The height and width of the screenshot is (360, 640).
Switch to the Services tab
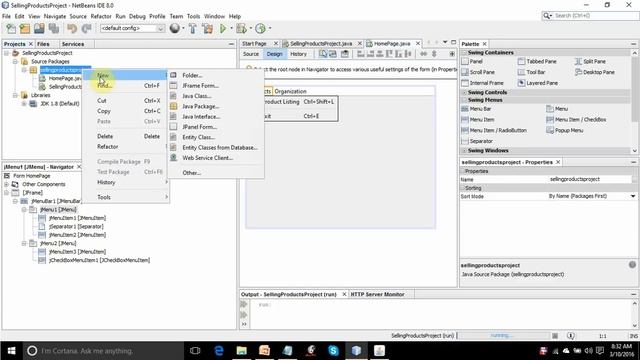coord(73,44)
